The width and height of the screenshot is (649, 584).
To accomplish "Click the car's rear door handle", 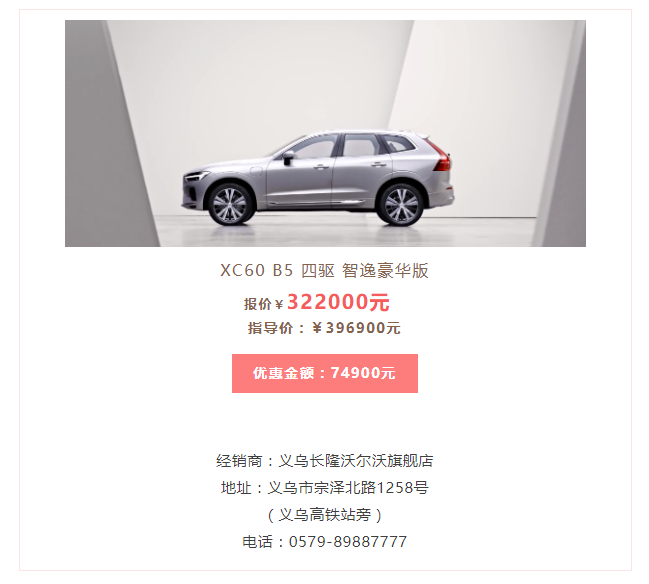I will [x=377, y=164].
